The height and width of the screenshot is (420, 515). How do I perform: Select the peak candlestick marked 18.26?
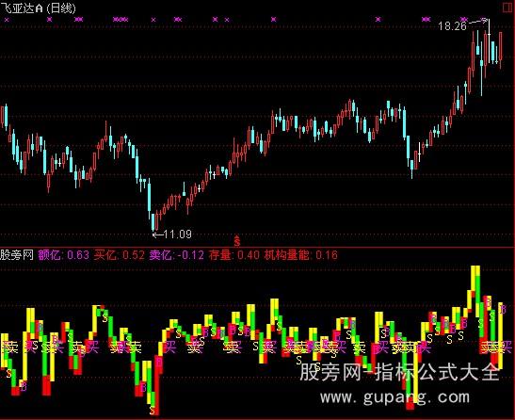(489, 40)
